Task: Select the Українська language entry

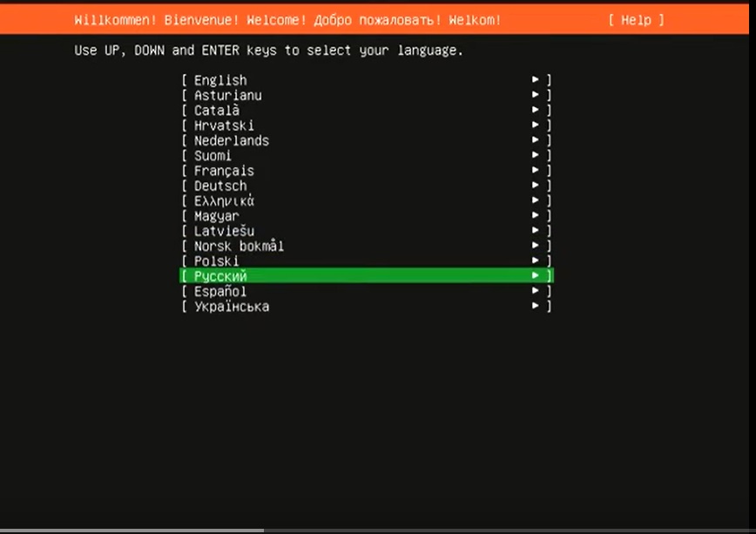Action: click(x=367, y=307)
